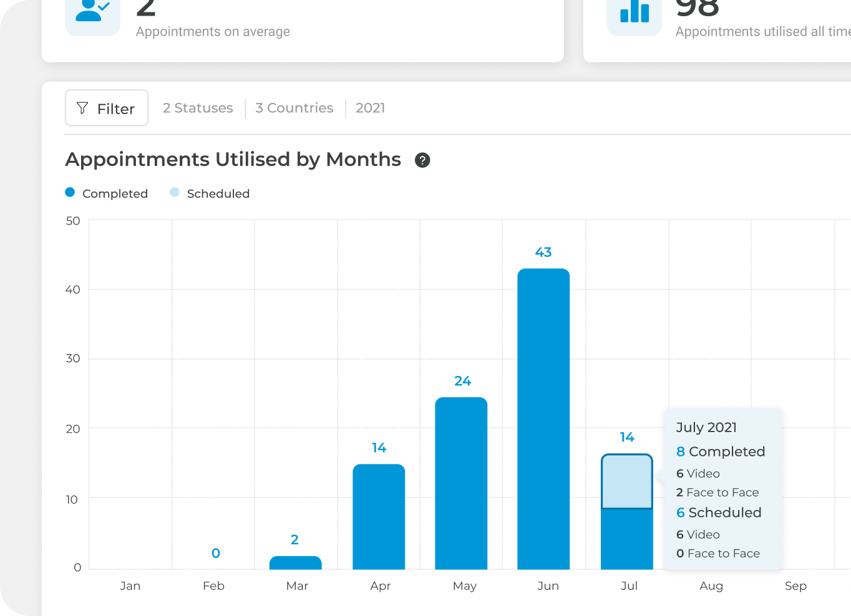This screenshot has width=851, height=616.
Task: Click the dark completed segment of July bar
Action: [x=627, y=539]
